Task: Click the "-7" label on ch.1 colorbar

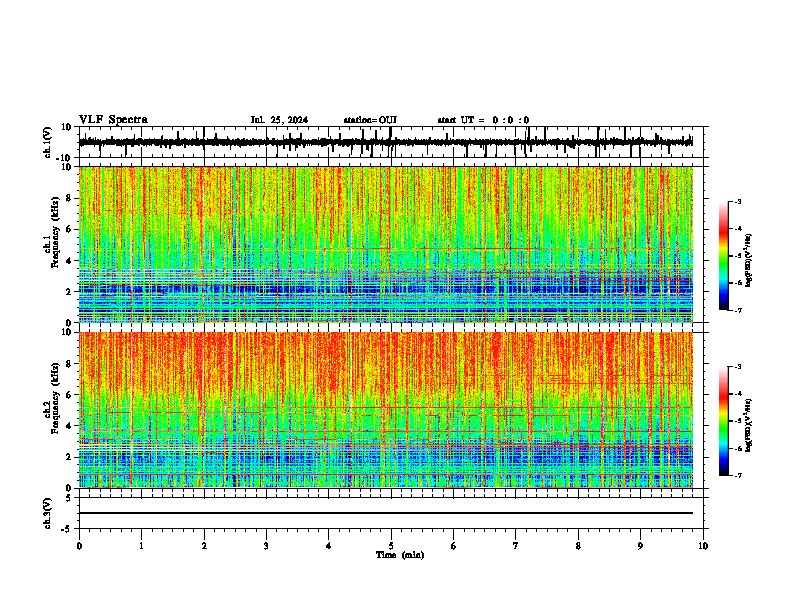Action: tap(737, 310)
